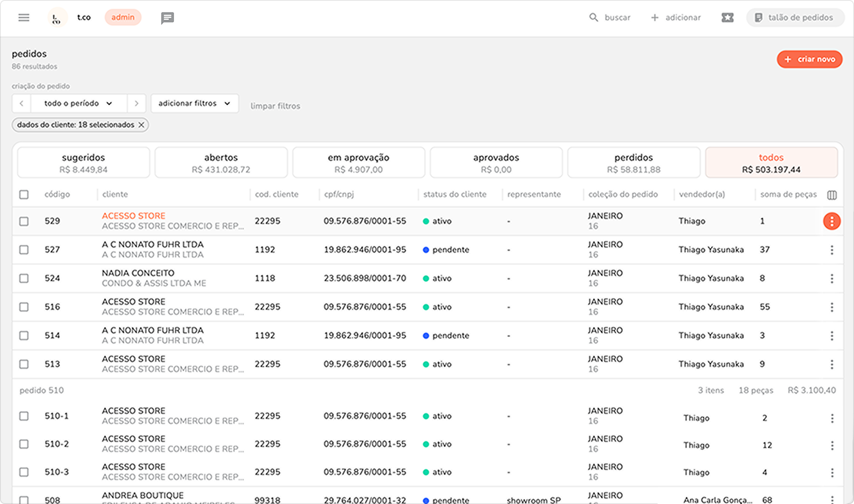Select checkbox for order 510-2

click(24, 444)
